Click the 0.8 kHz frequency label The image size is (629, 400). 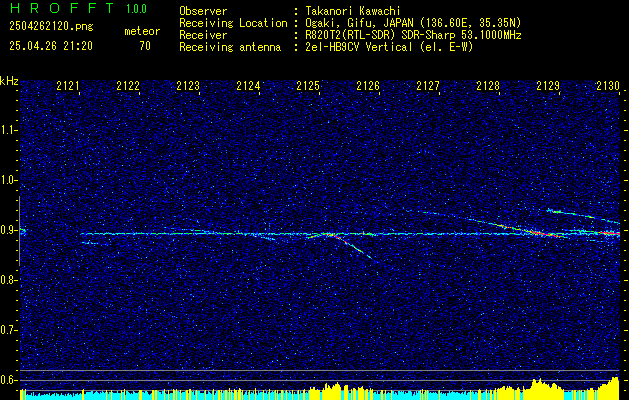coord(7,280)
